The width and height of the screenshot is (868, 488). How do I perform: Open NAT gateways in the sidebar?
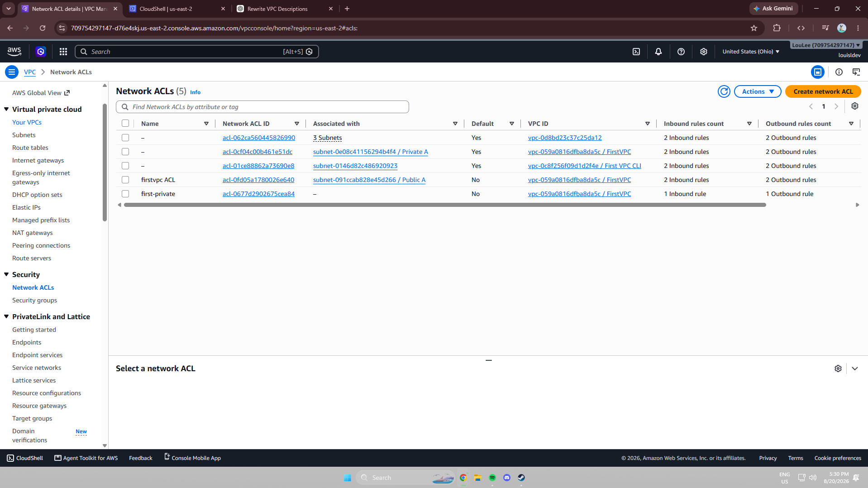33,233
